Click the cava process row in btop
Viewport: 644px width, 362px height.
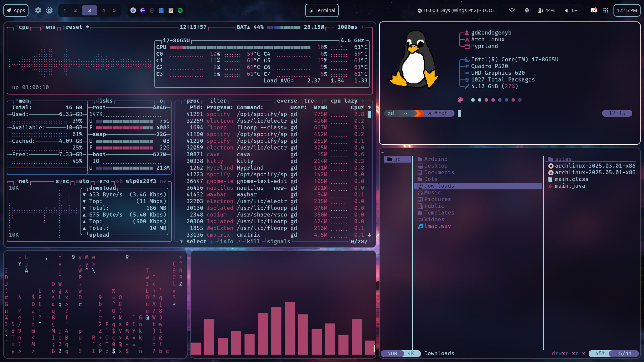click(x=275, y=154)
